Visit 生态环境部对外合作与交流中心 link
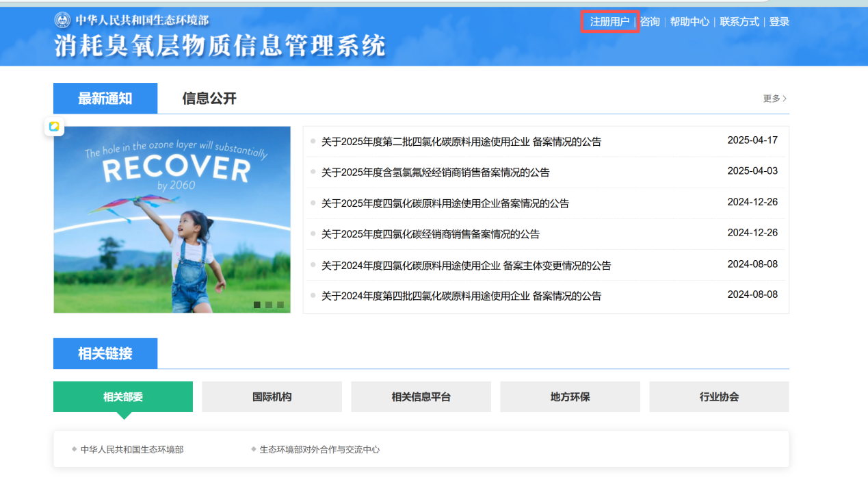Viewport: 868px width, 495px height. click(319, 450)
